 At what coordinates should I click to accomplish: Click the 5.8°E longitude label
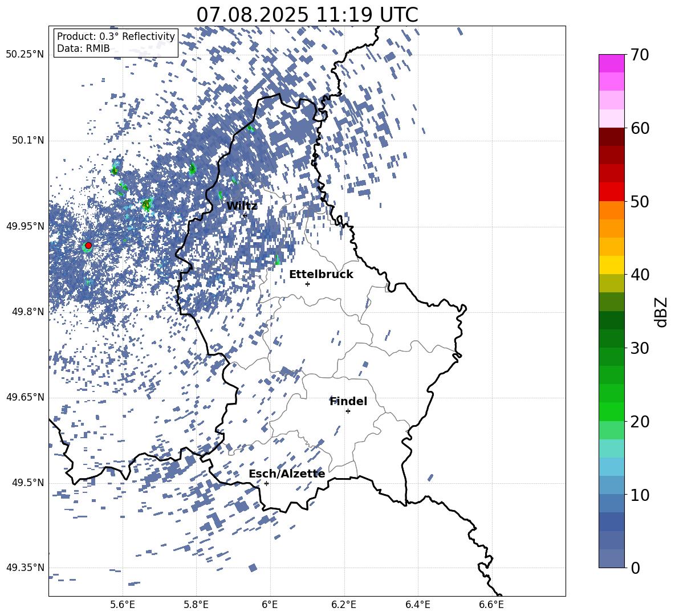tap(196, 605)
